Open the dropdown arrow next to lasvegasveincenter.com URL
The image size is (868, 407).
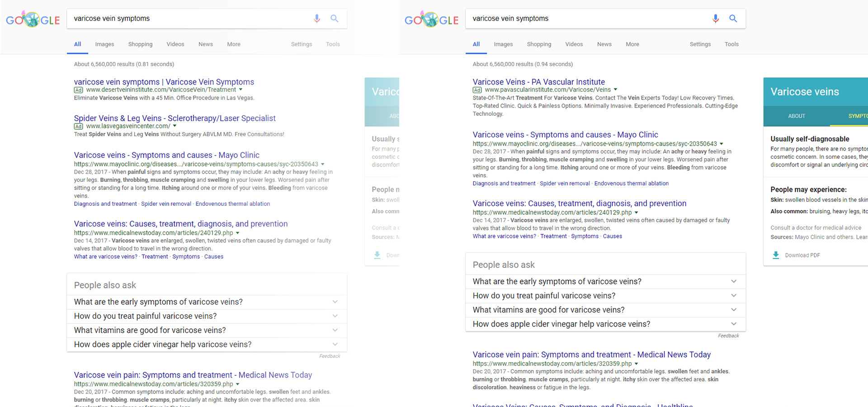point(175,126)
